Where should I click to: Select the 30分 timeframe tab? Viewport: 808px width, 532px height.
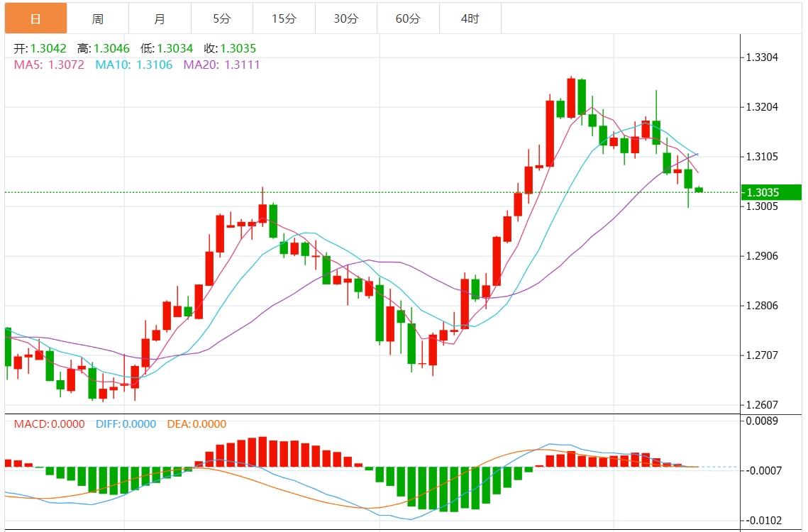[345, 18]
